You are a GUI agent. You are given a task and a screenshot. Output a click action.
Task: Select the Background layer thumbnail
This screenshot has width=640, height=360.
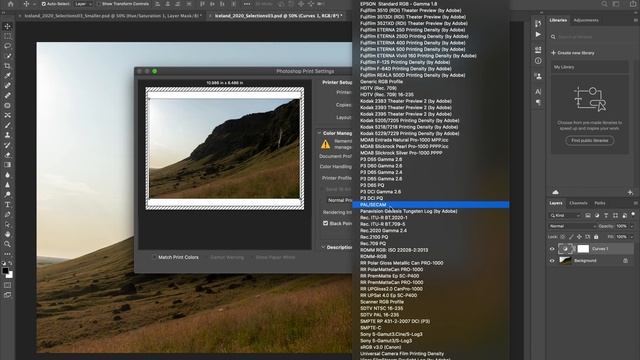pyautogui.click(x=565, y=260)
